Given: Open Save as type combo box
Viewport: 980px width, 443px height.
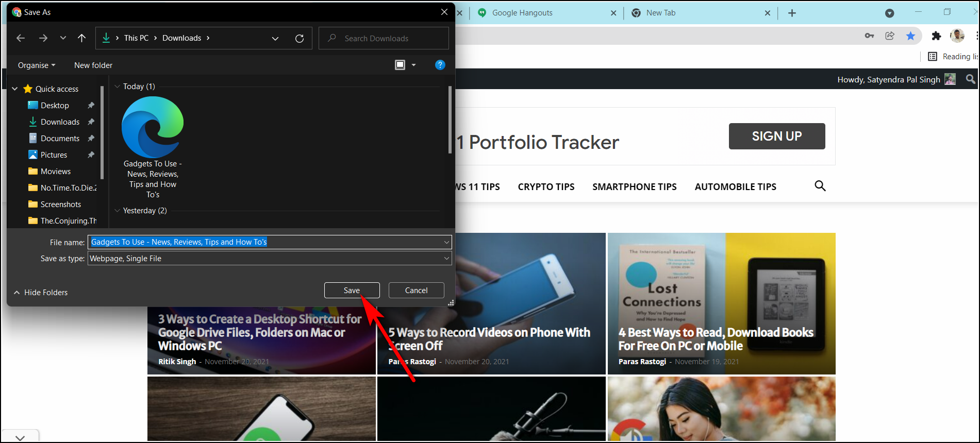Looking at the screenshot, I should (x=270, y=259).
